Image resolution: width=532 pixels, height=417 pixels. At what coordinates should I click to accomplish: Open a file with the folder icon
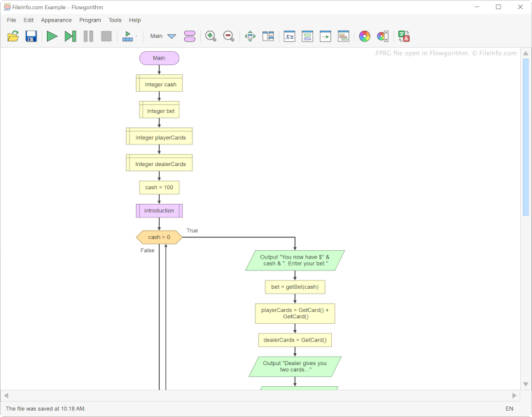coord(13,36)
